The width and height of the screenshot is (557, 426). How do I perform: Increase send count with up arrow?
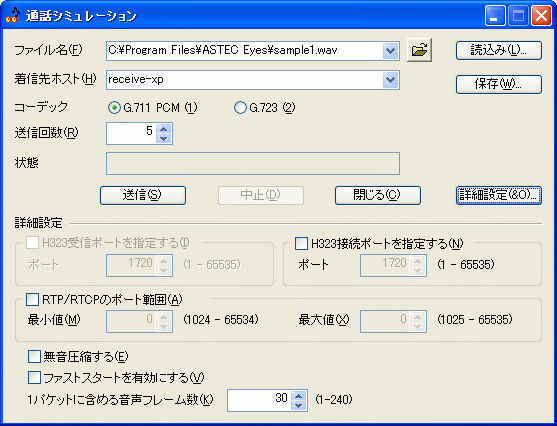[x=164, y=129]
